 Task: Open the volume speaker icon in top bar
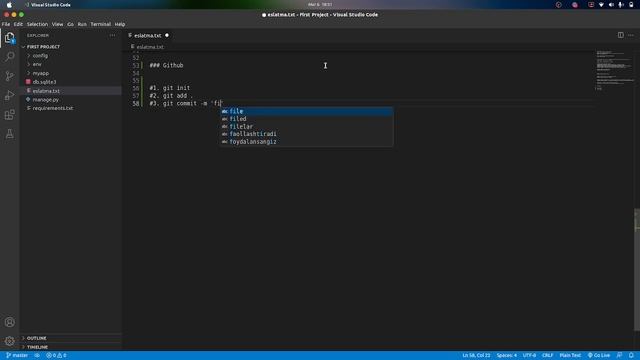click(611, 5)
